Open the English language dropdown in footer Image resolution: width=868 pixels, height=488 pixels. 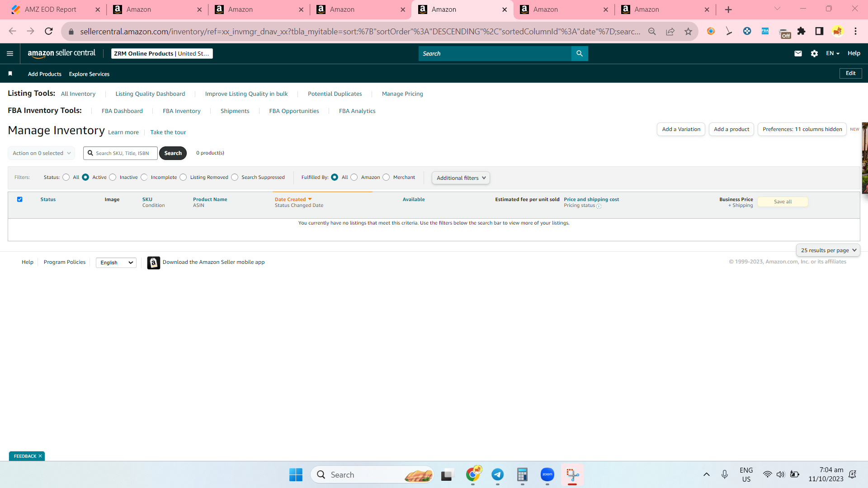(x=116, y=263)
